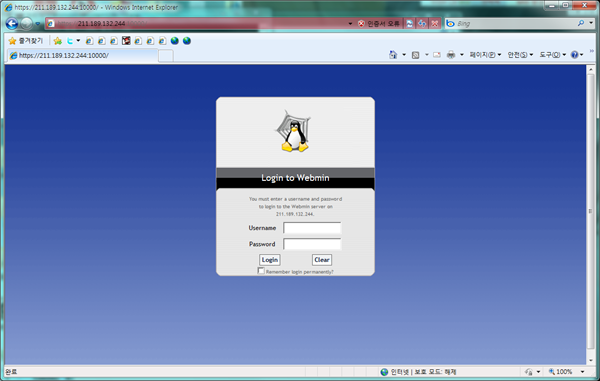Open the Favorites (즐겨찾기) star button
This screenshot has height=381, width=600.
[26, 41]
